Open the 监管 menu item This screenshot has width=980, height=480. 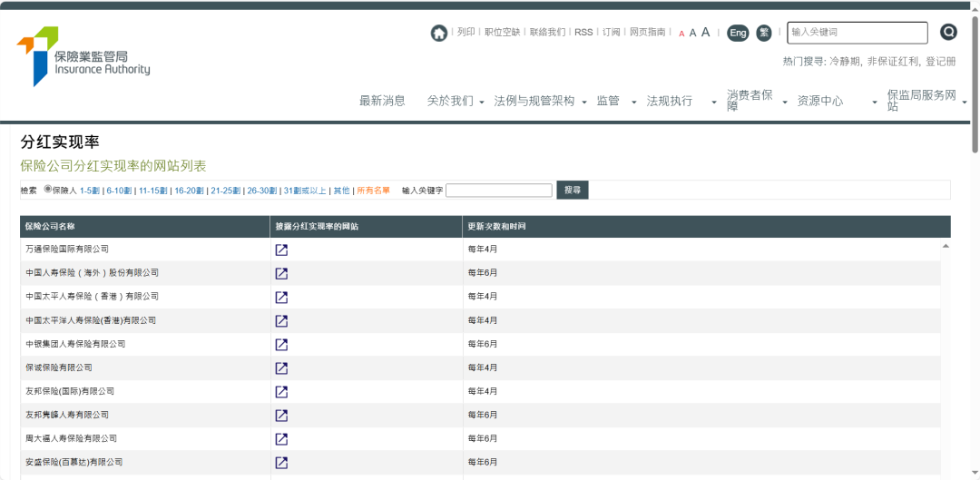[608, 102]
